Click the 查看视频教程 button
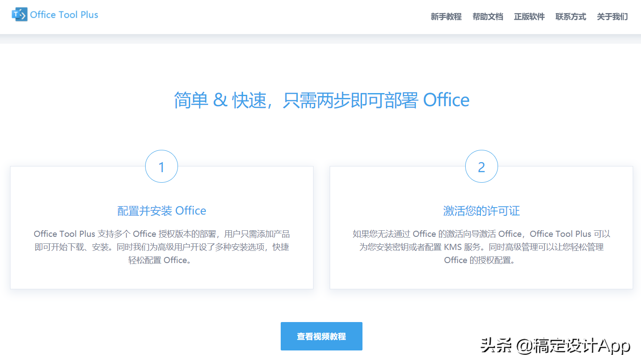Screen dimensions: 641x364 pos(321,336)
